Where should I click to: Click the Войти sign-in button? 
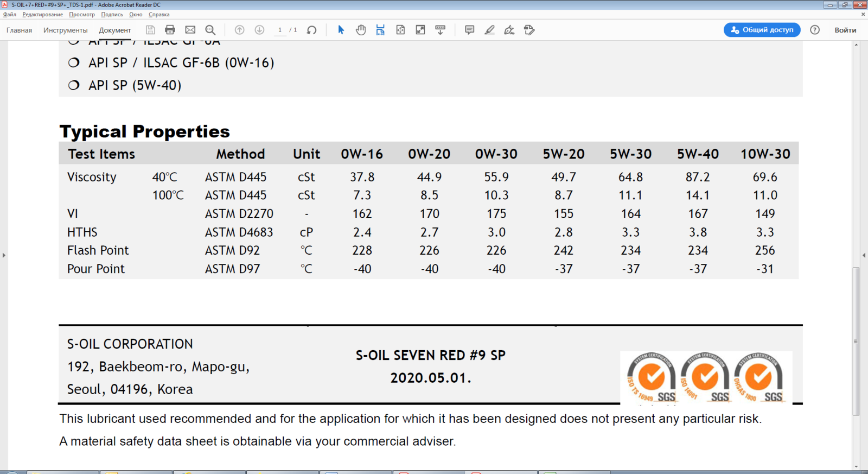(x=845, y=30)
